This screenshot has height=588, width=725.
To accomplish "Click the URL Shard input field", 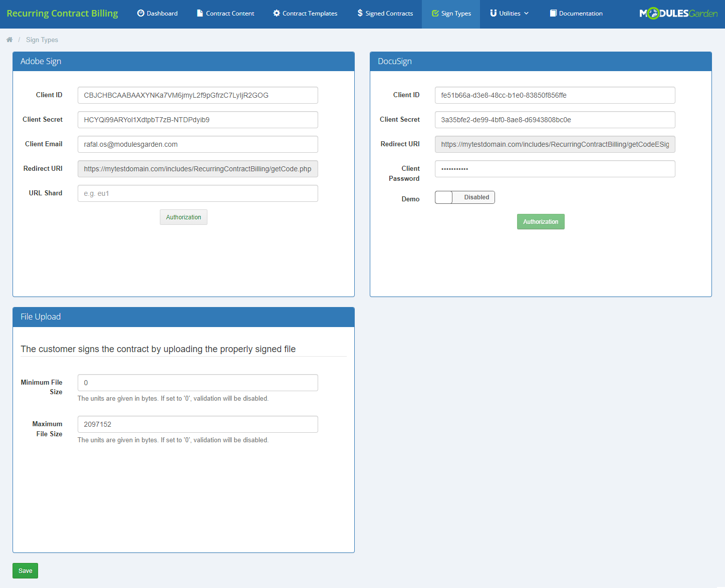I will pos(198,193).
